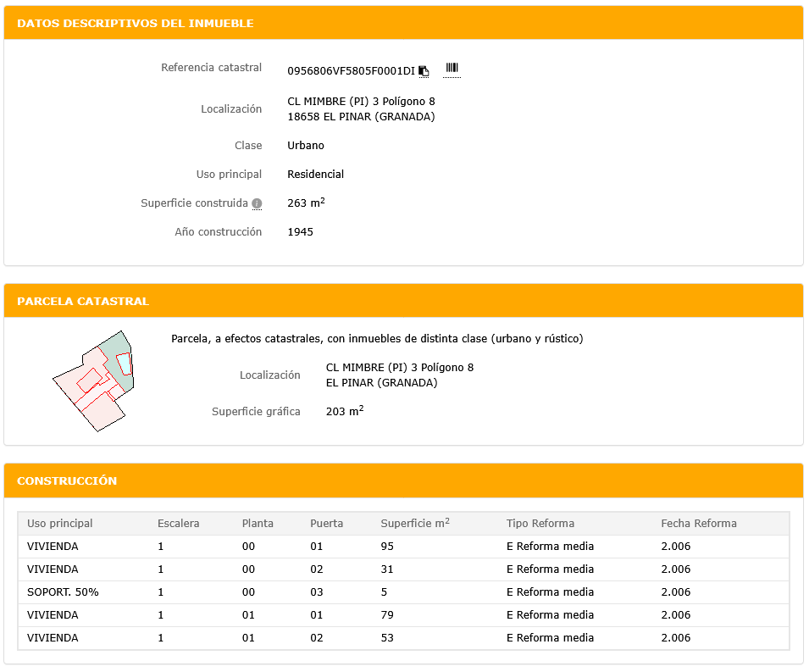Click the Planta column header
This screenshot has width=809, height=672.
point(258,524)
